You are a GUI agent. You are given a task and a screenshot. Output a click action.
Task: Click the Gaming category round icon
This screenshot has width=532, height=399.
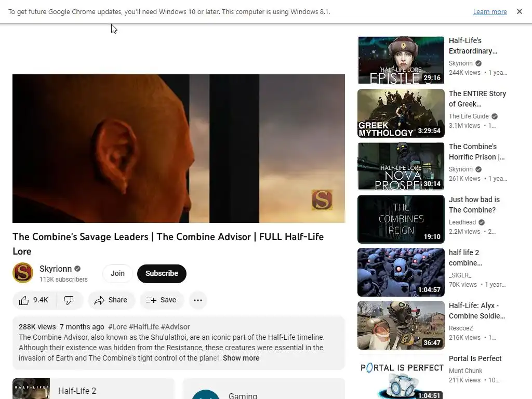206,395
